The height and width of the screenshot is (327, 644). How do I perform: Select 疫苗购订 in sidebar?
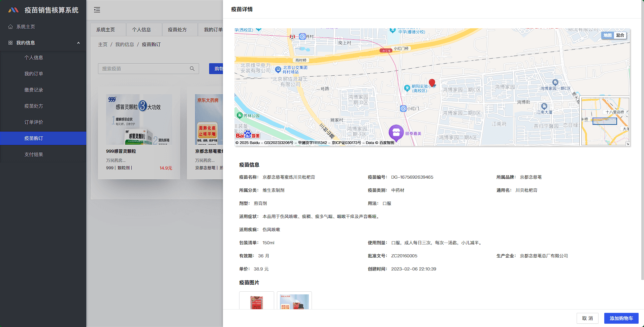tap(43, 138)
